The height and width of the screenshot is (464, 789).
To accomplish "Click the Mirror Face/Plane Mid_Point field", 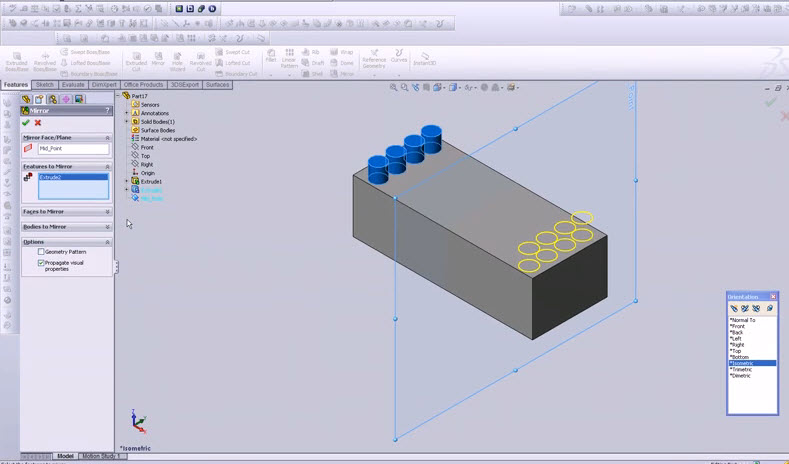I will [x=73, y=148].
